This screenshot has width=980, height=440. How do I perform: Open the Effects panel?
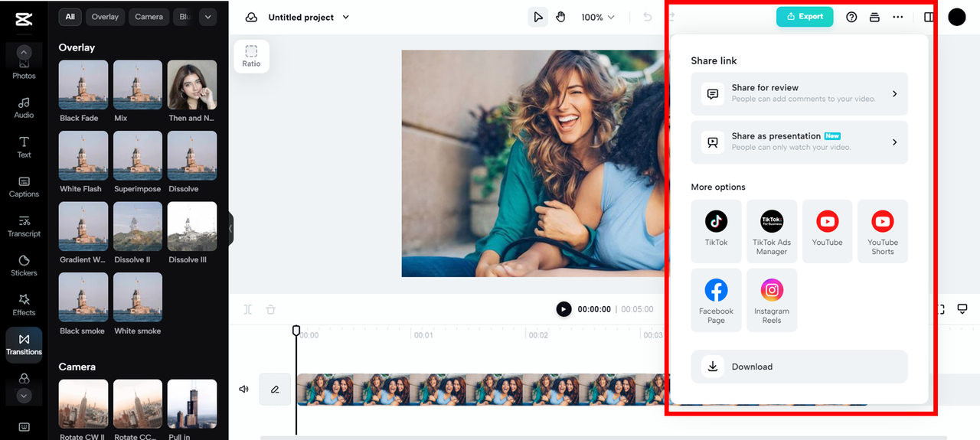coord(24,305)
